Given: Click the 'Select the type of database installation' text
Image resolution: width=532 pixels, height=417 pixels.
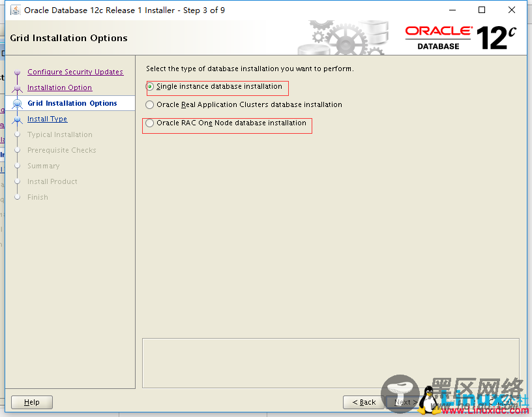Looking at the screenshot, I should click(x=250, y=69).
